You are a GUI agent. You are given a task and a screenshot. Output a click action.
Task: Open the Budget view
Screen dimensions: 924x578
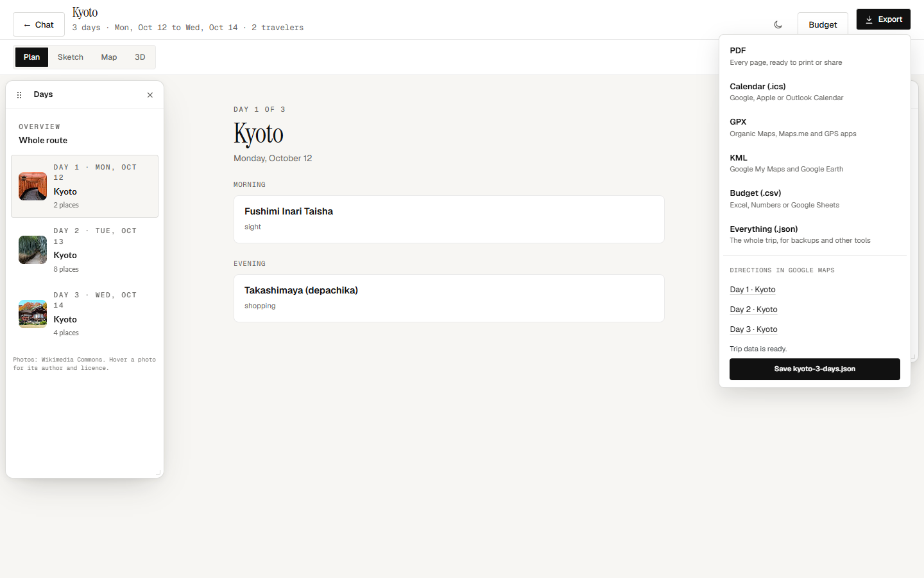click(x=823, y=24)
